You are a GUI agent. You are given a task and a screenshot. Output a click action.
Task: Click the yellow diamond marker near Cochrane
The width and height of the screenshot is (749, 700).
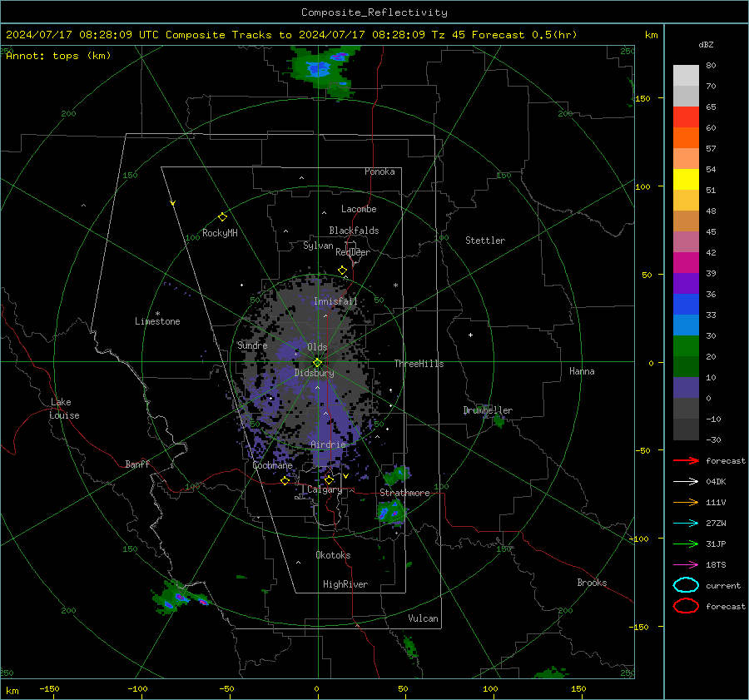tap(285, 481)
